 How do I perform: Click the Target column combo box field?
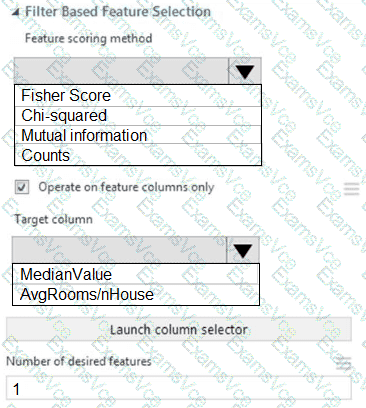coord(119,250)
